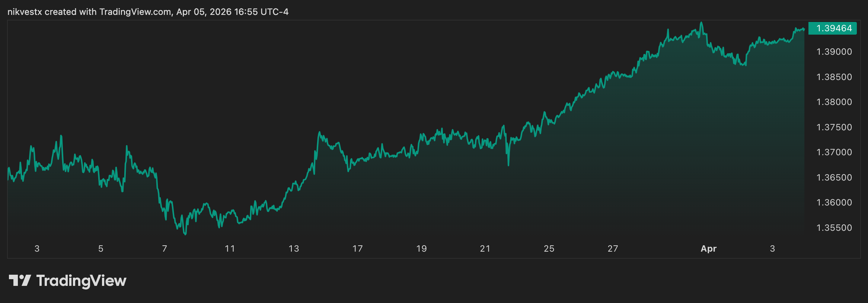
Task: Click the chart header attribution text
Action: tap(148, 12)
